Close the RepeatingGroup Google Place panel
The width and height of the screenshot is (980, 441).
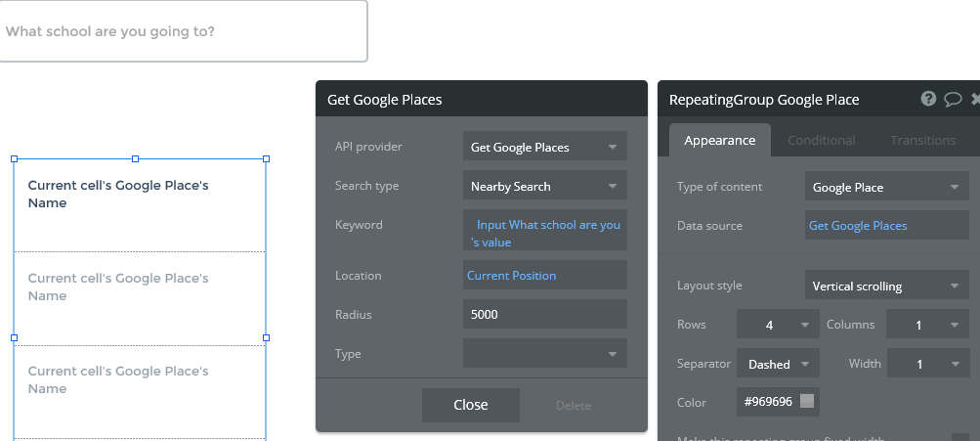pos(975,99)
